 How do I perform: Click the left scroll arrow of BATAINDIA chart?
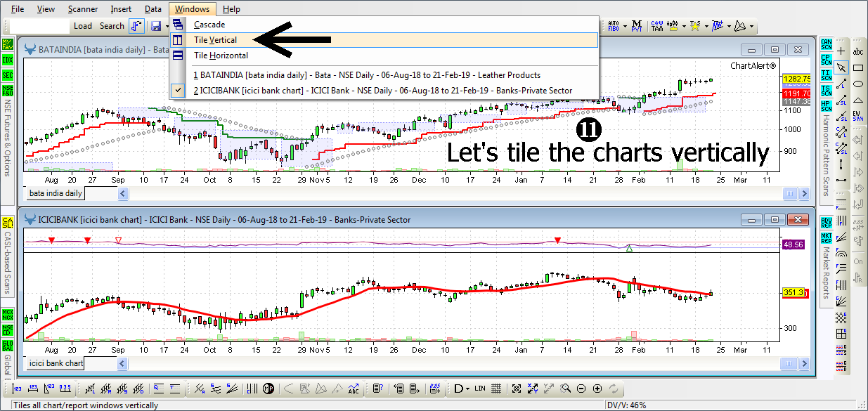[122, 193]
